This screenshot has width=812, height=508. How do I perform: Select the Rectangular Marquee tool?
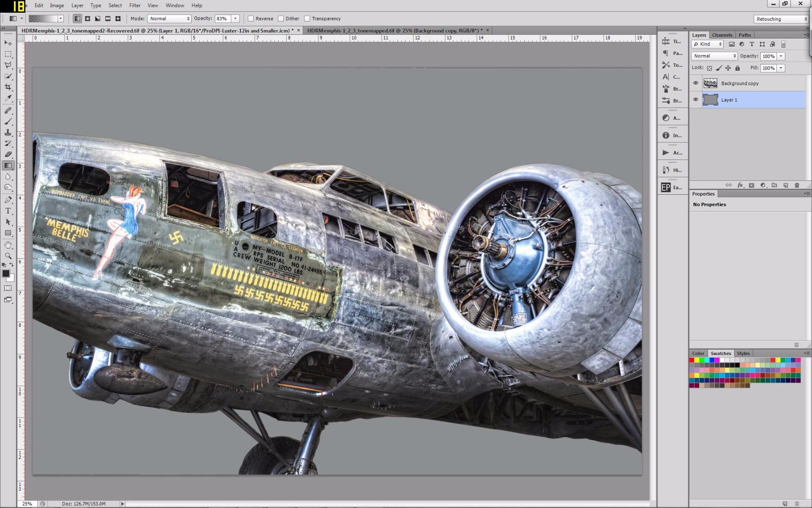pyautogui.click(x=8, y=54)
